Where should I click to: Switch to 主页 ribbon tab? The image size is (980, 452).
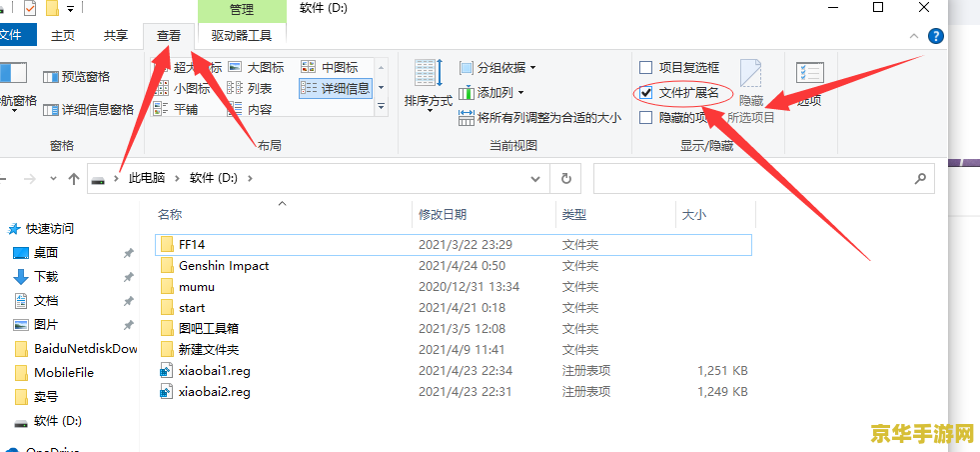63,36
